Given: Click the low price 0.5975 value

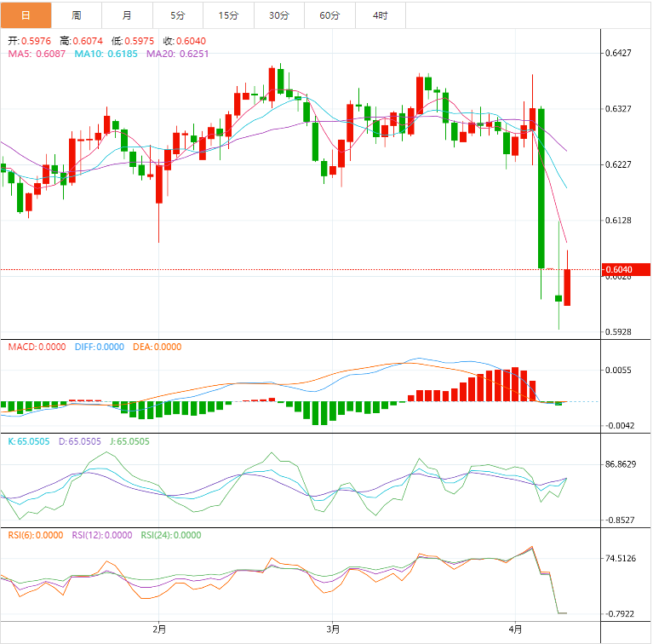Looking at the screenshot, I should pos(139,41).
